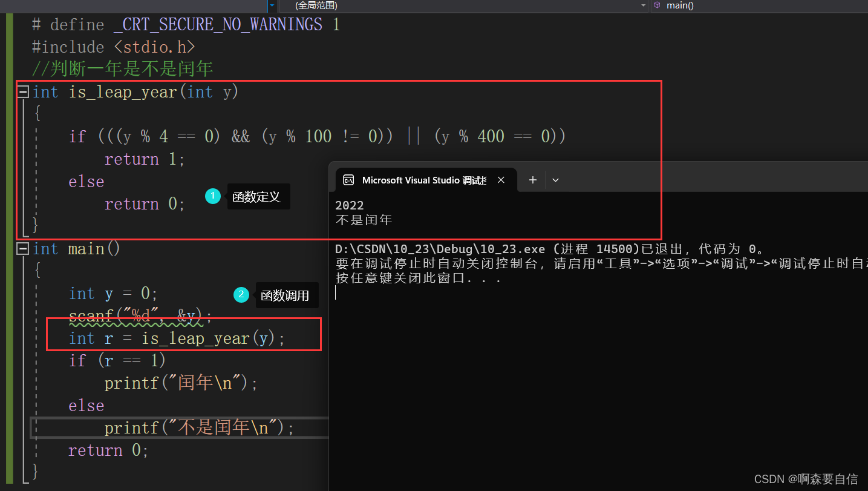
Task: Click the console input 2022
Action: 350,206
